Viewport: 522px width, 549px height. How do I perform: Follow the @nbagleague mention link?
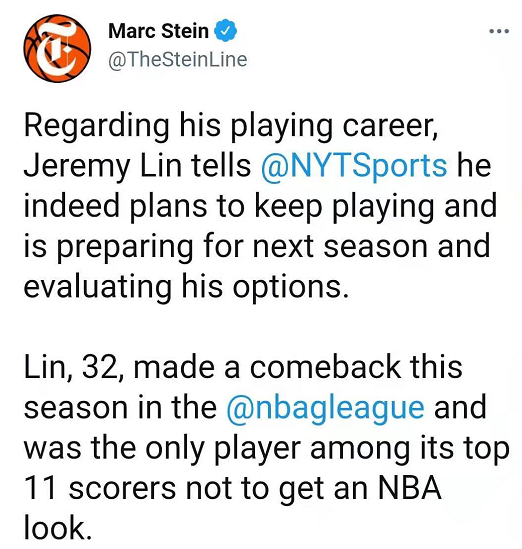pyautogui.click(x=326, y=408)
